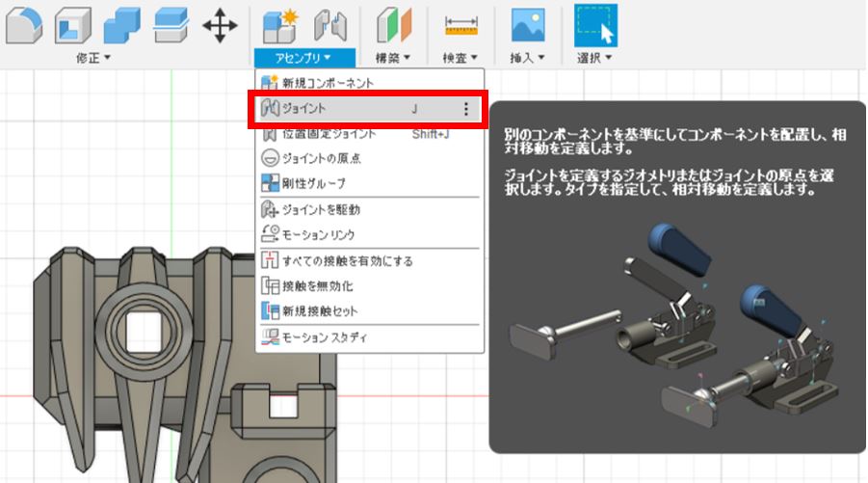Open the three-dot options beside ジョイント
868x483 pixels.
pyautogui.click(x=466, y=109)
